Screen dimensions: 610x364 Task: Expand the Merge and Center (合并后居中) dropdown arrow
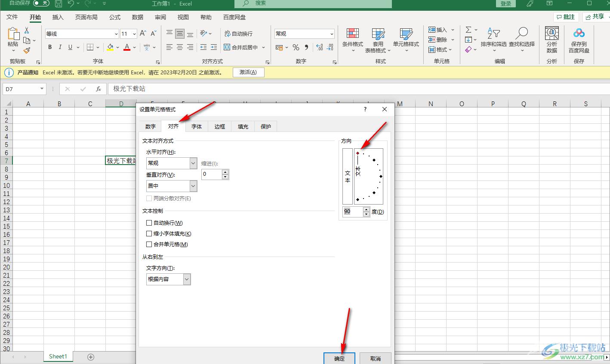[263, 47]
